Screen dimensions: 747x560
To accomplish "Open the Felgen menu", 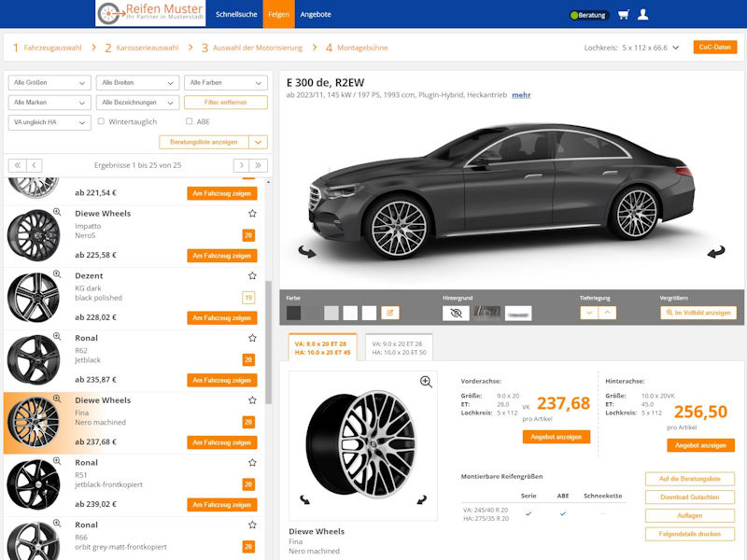I will click(x=278, y=14).
